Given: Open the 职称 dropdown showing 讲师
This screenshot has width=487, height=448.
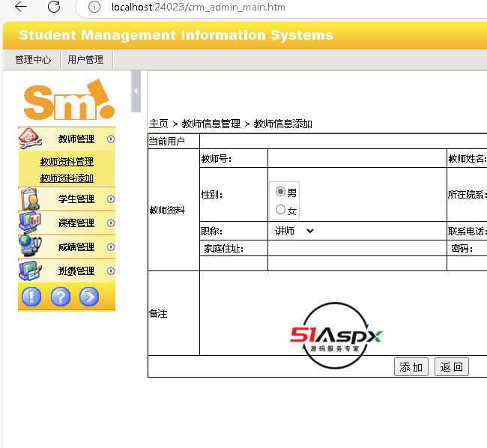Looking at the screenshot, I should coord(294,231).
